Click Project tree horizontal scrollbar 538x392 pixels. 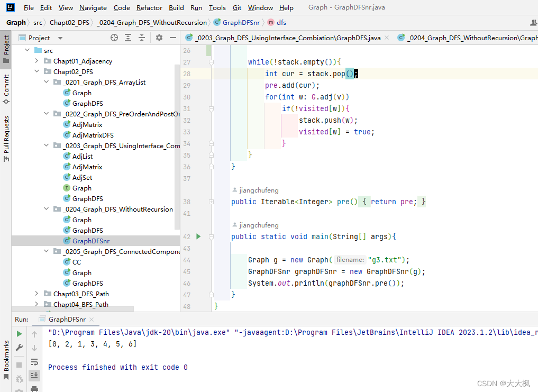[x=73, y=309]
